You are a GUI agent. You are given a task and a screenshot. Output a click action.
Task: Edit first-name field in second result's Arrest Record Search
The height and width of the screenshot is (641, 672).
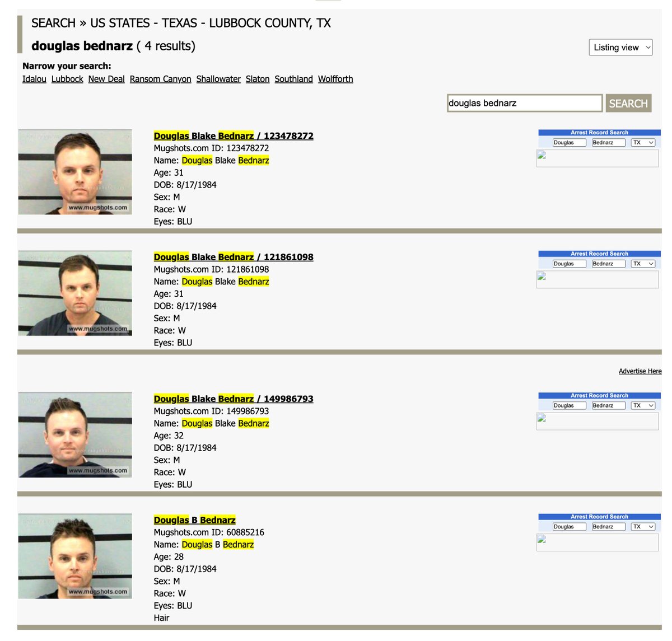point(569,264)
